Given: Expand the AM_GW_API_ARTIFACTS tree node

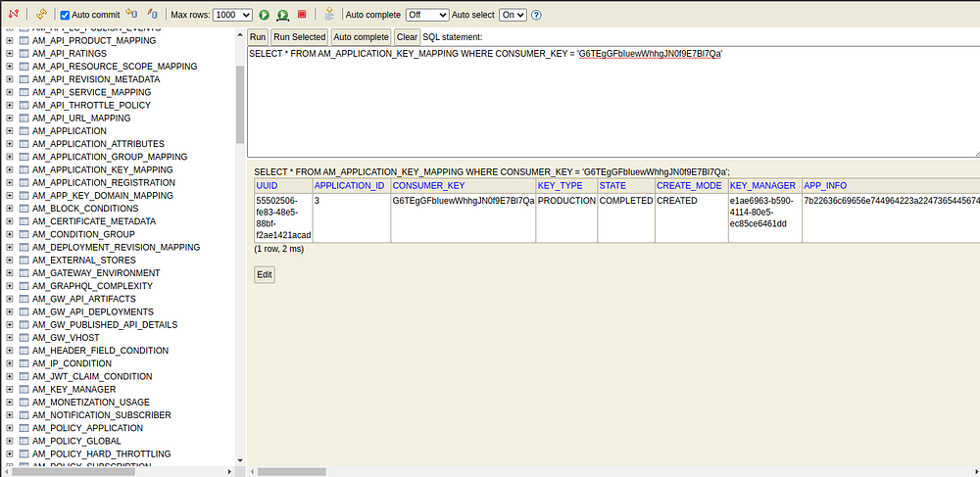Looking at the screenshot, I should tap(10, 299).
